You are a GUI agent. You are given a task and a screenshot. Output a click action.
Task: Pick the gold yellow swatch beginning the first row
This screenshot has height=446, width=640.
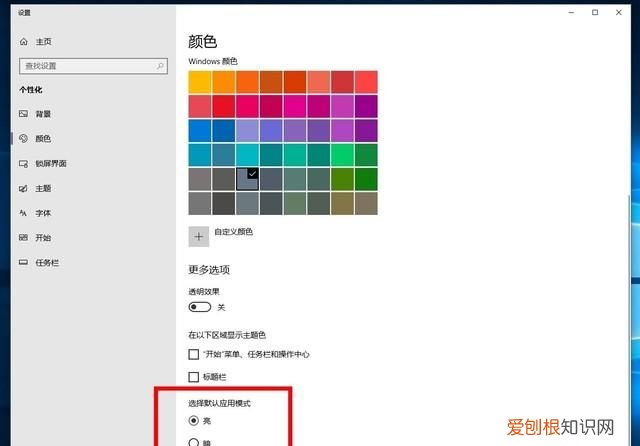(200, 82)
